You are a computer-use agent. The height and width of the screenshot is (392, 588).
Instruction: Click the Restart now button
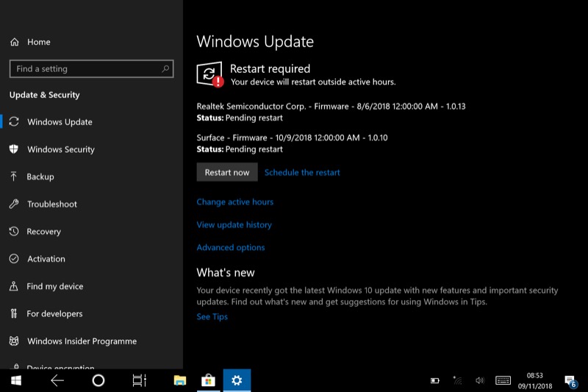click(x=227, y=172)
